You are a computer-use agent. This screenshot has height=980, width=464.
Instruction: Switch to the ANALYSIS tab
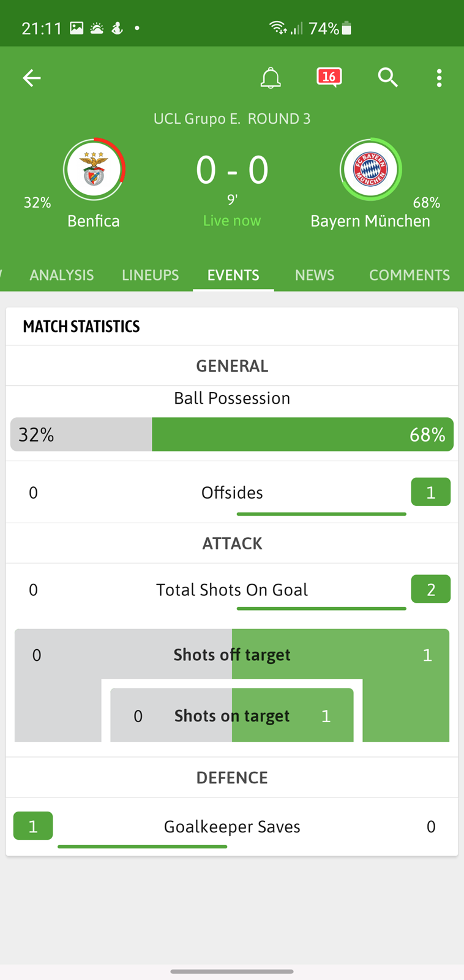pos(62,275)
